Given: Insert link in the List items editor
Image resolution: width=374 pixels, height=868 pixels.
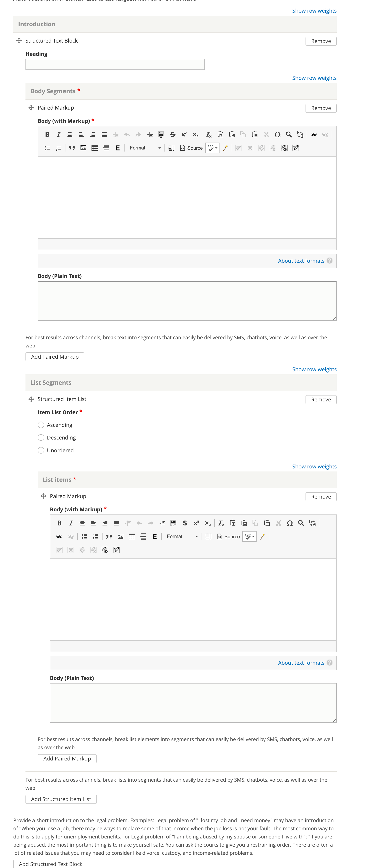Looking at the screenshot, I should click(59, 536).
